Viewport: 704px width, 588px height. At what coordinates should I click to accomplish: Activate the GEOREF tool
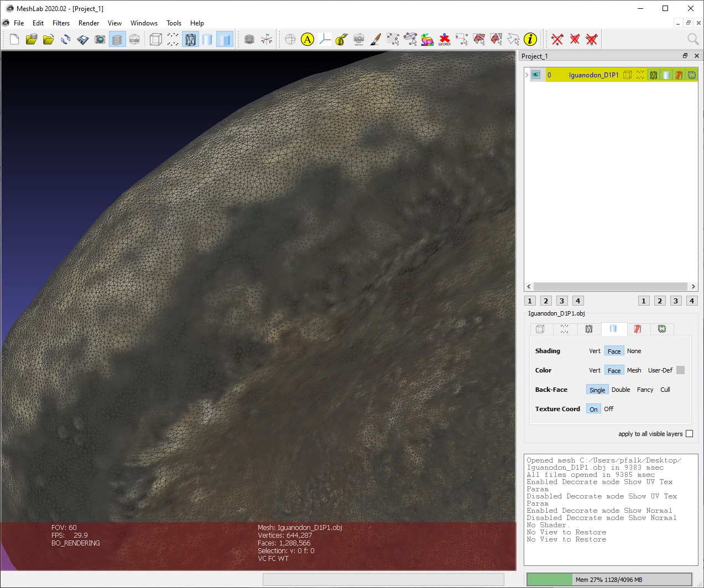[444, 39]
